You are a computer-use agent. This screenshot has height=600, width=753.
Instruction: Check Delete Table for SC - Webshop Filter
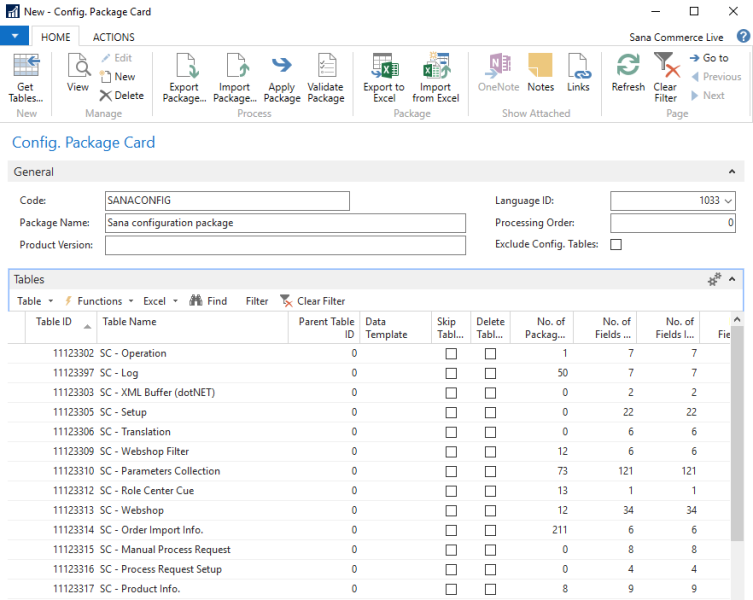pyautogui.click(x=490, y=452)
